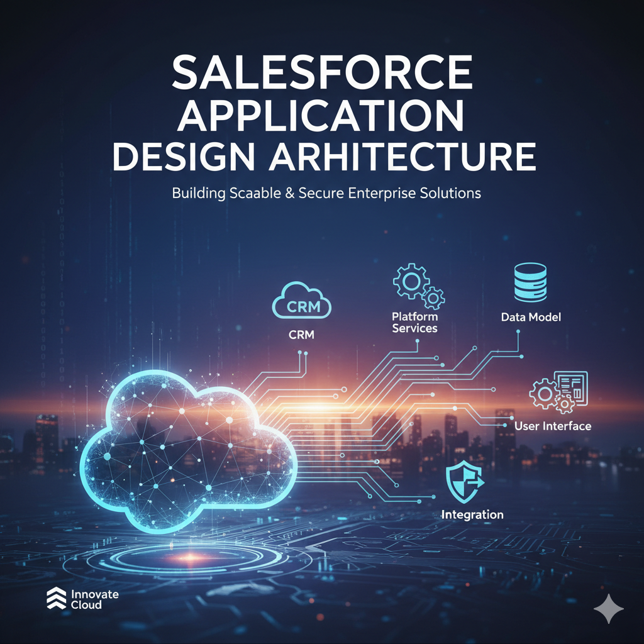Click the APPLICATION heading word
Image resolution: width=644 pixels, height=644 pixels.
321,115
